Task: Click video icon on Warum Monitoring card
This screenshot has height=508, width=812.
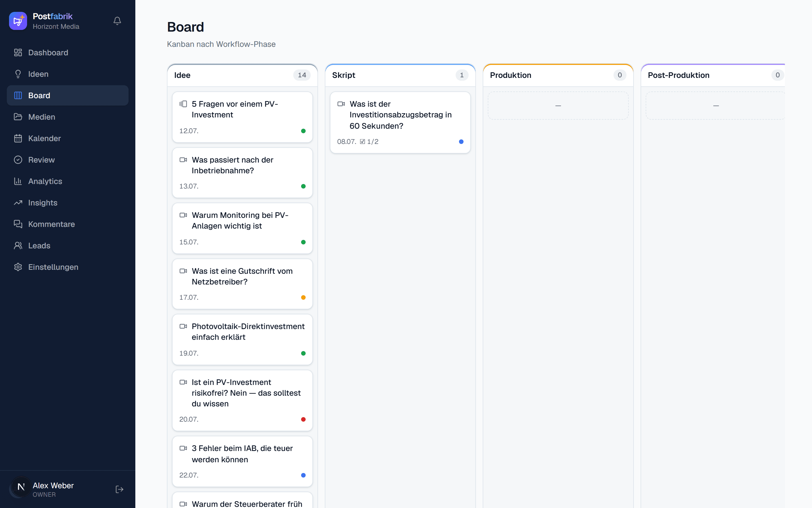Action: coord(183,215)
